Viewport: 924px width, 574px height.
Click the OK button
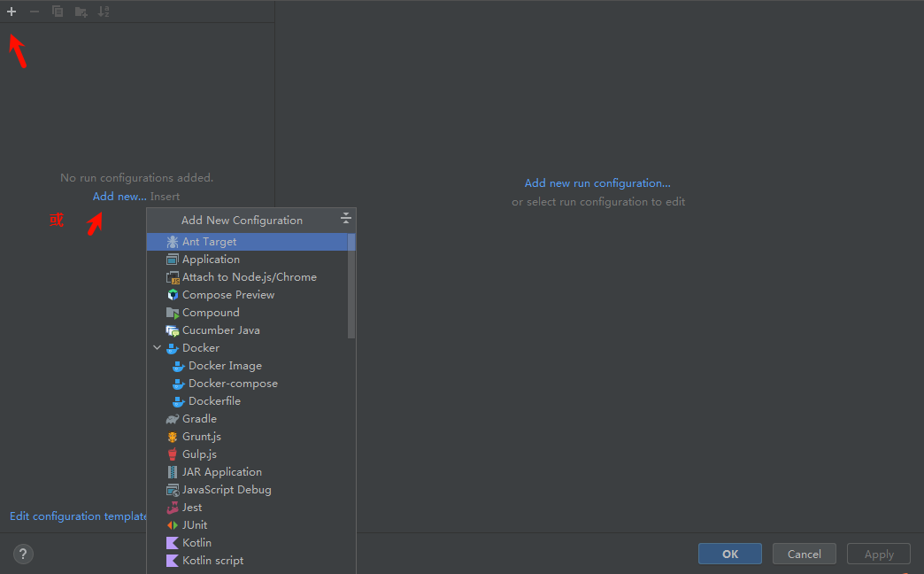pyautogui.click(x=730, y=554)
